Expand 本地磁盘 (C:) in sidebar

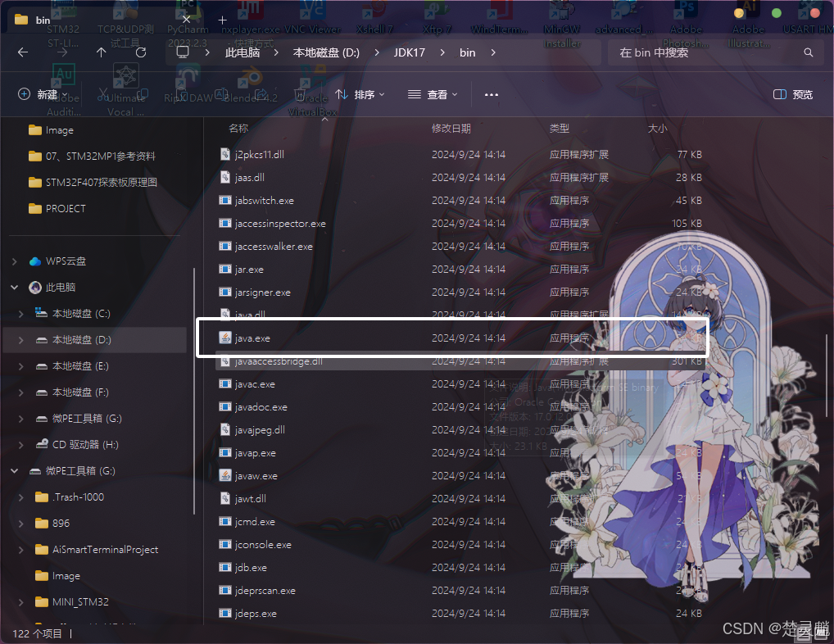pos(20,314)
